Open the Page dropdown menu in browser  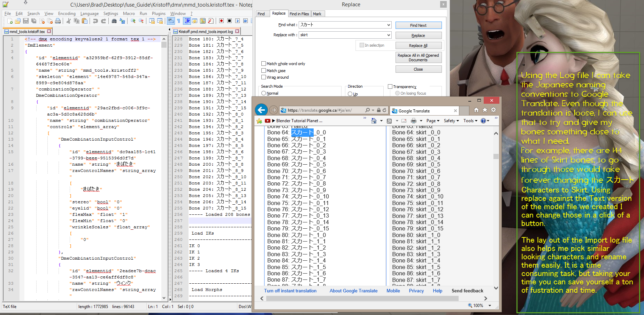coord(433,121)
